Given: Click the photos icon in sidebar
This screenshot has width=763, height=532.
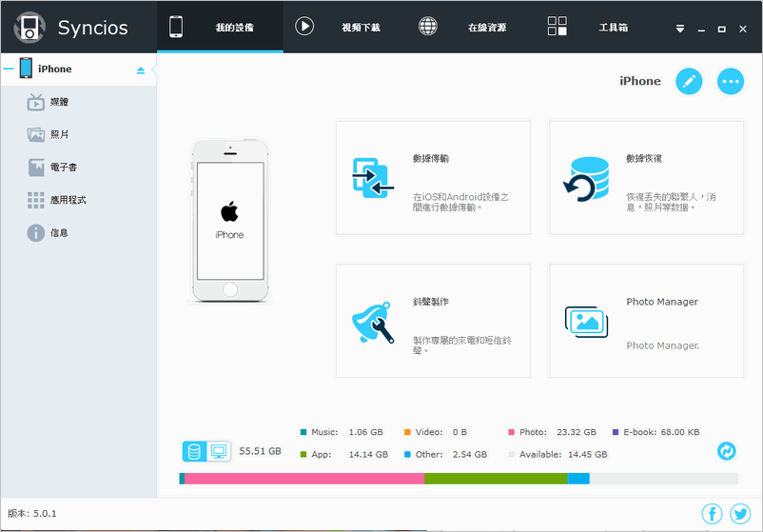Looking at the screenshot, I should tap(35, 134).
